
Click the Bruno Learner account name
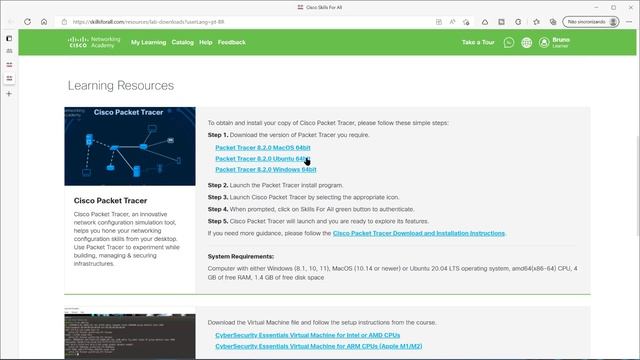[561, 42]
